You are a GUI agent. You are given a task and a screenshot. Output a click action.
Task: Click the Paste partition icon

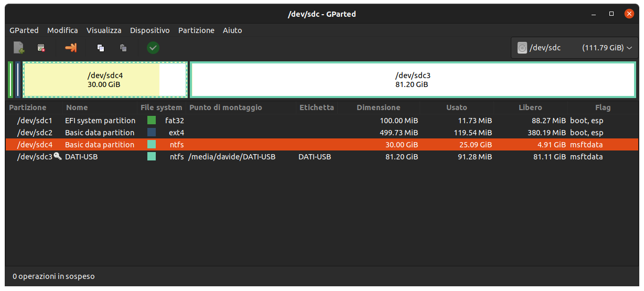pos(123,48)
